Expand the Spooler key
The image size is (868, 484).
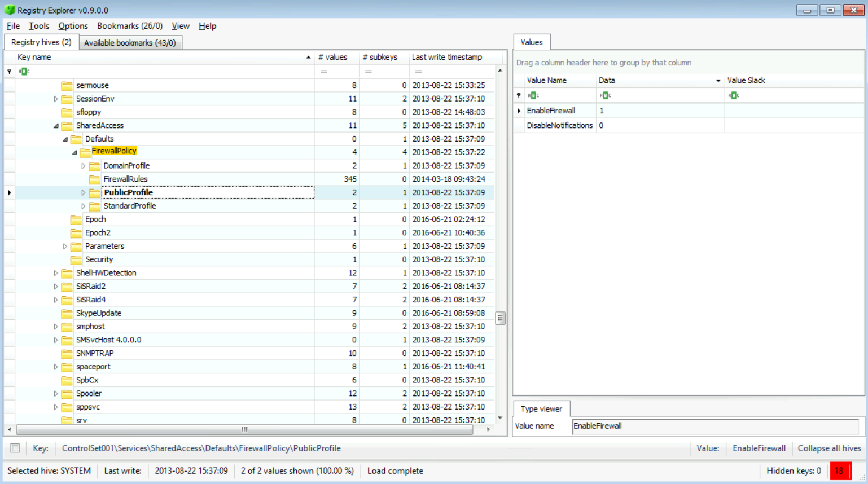pos(56,394)
